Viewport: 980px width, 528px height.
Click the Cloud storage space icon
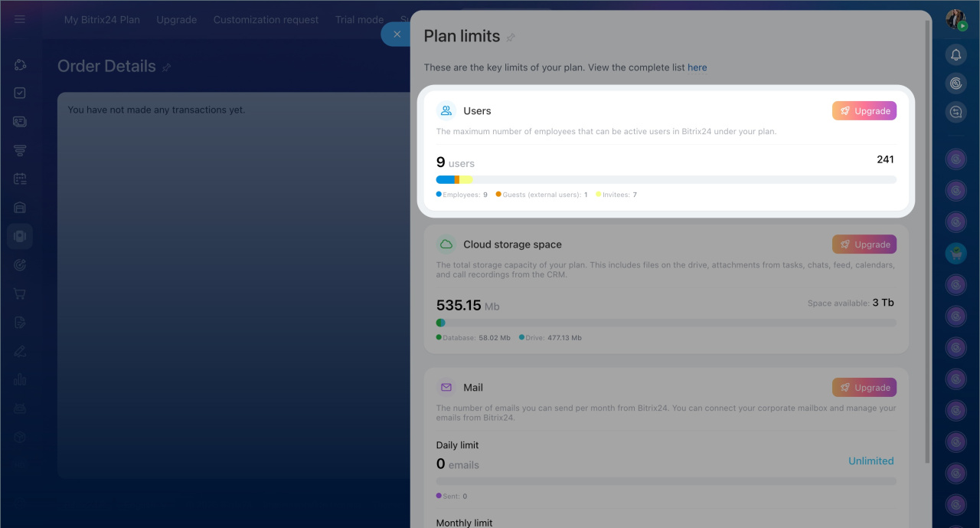pyautogui.click(x=446, y=244)
